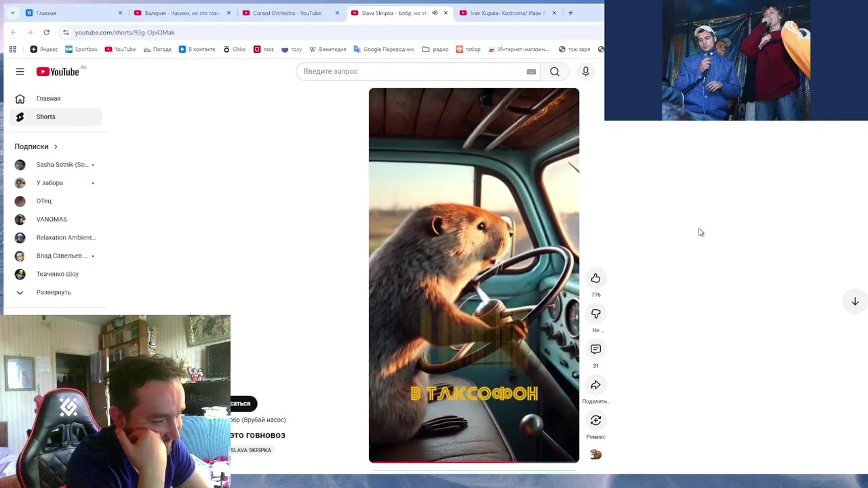Open the mos bookmark
The image size is (868, 488).
264,49
